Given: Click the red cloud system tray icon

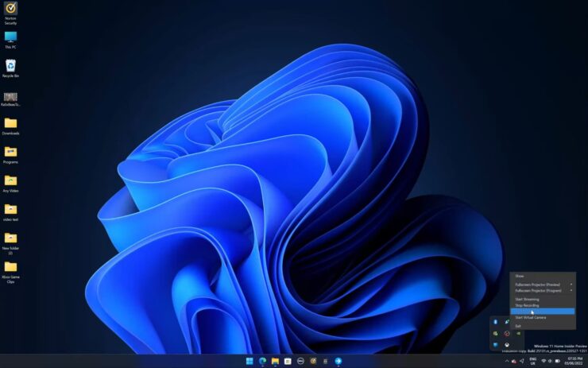Looking at the screenshot, I should coord(514,362).
